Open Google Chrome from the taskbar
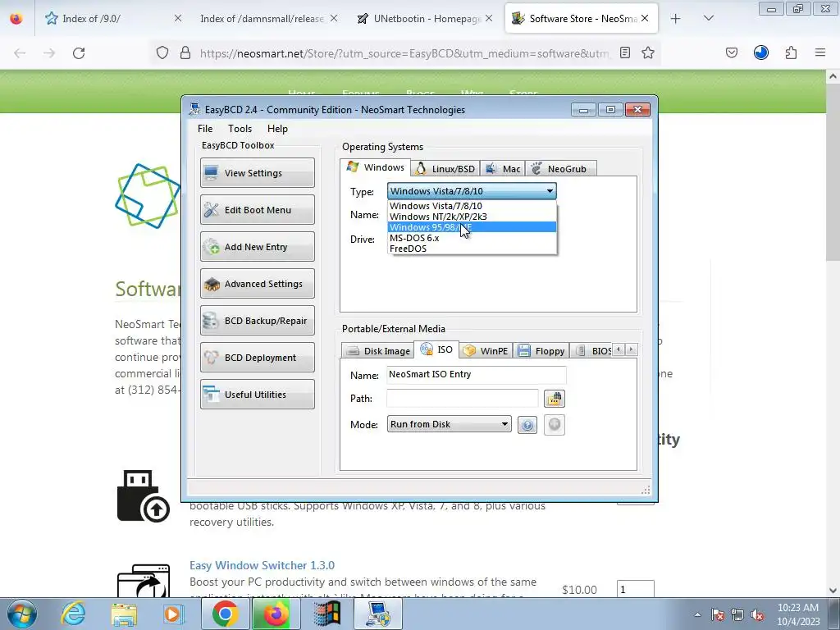The image size is (840, 630). [225, 614]
